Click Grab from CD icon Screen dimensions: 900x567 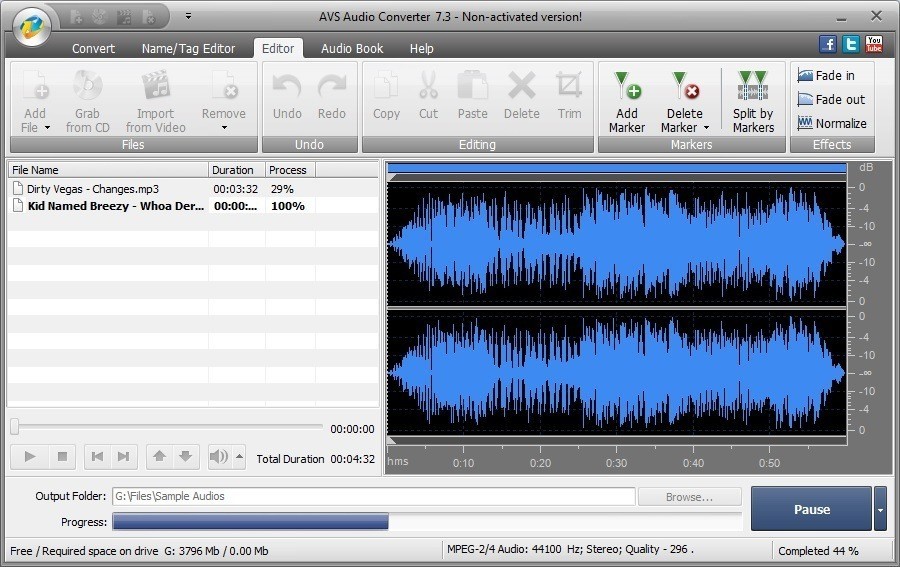tap(87, 86)
